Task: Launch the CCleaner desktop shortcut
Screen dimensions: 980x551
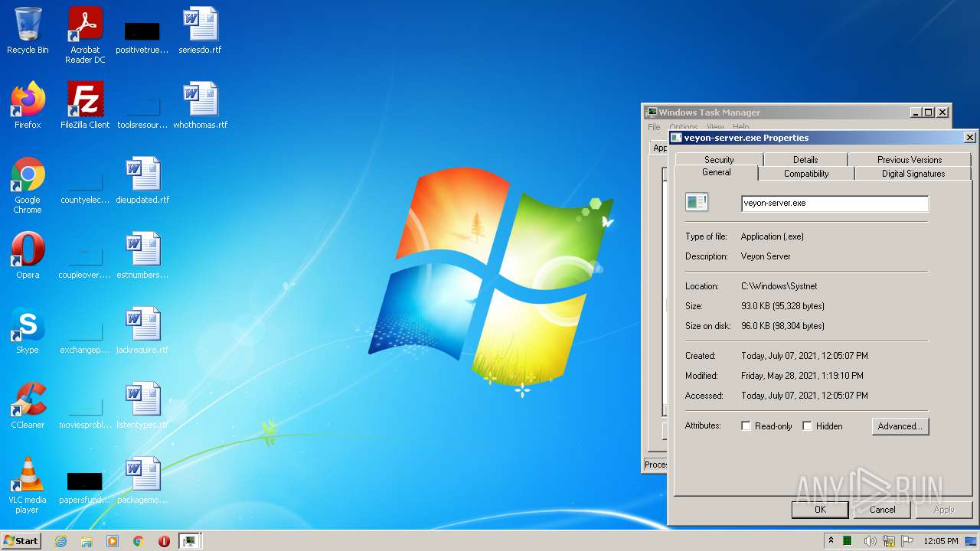Action: pos(28,406)
